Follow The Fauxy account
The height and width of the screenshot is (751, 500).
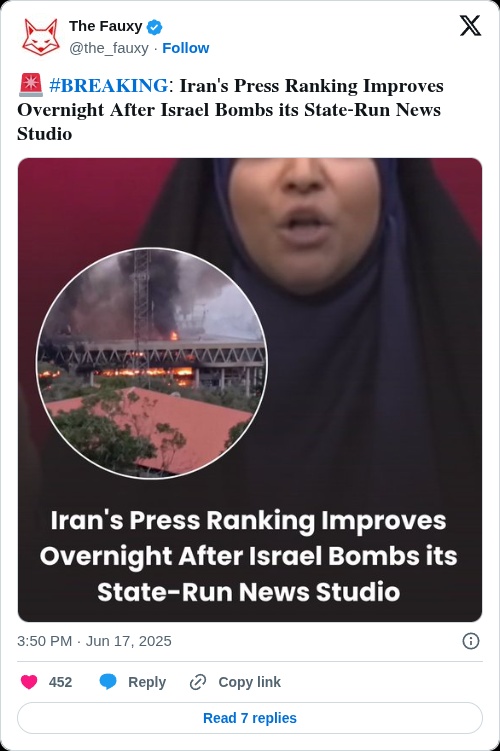(186, 48)
